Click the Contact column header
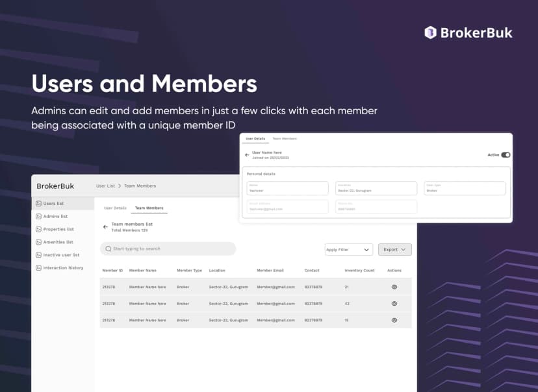This screenshot has height=392, width=538. 312,271
